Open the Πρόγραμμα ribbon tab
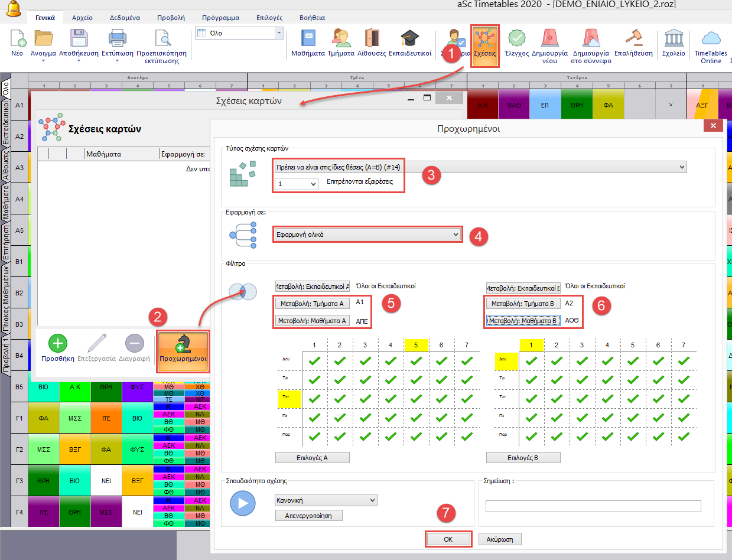 tap(221, 18)
